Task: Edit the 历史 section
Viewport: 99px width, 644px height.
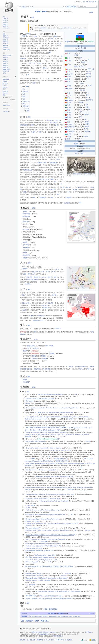Action: pyautogui.click(x=29, y=117)
